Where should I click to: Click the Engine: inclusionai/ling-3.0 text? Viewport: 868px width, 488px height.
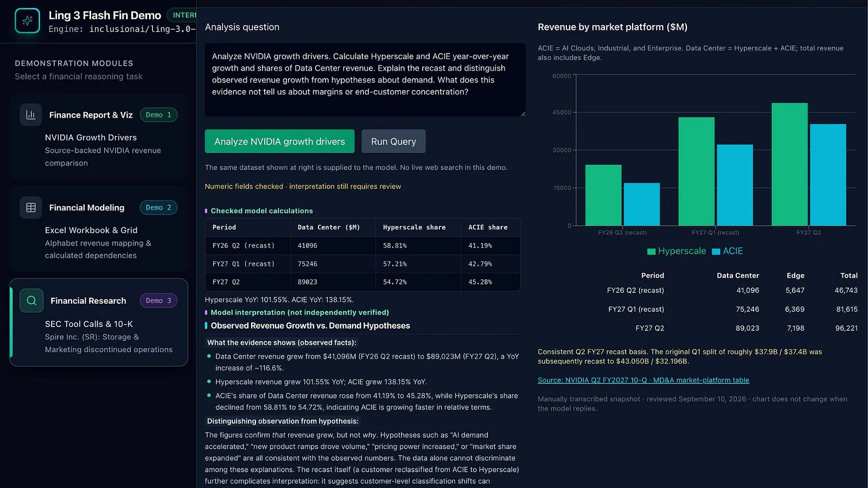[x=122, y=29]
